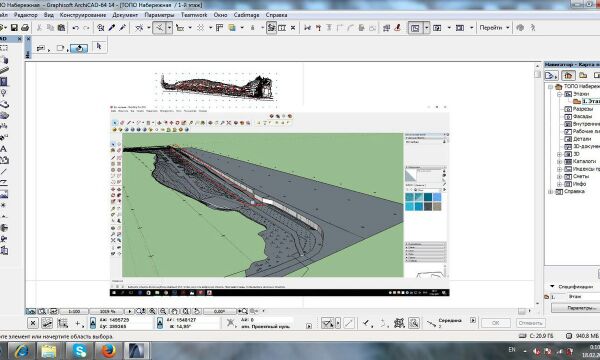The height and width of the screenshot is (360, 600).
Task: Collapse the Спецификации disclosure triangle
Action: [552, 286]
